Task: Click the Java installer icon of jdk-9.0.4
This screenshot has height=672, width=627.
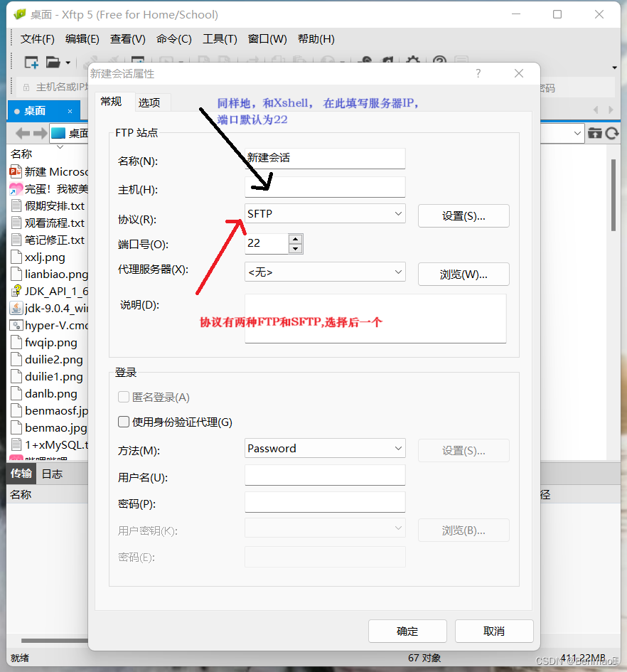Action: tap(16, 308)
